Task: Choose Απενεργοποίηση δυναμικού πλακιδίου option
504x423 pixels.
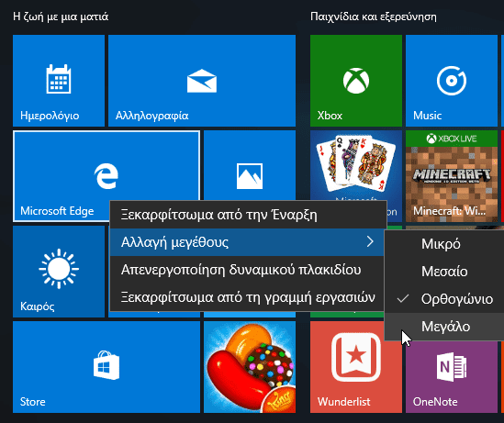Action: (x=247, y=270)
